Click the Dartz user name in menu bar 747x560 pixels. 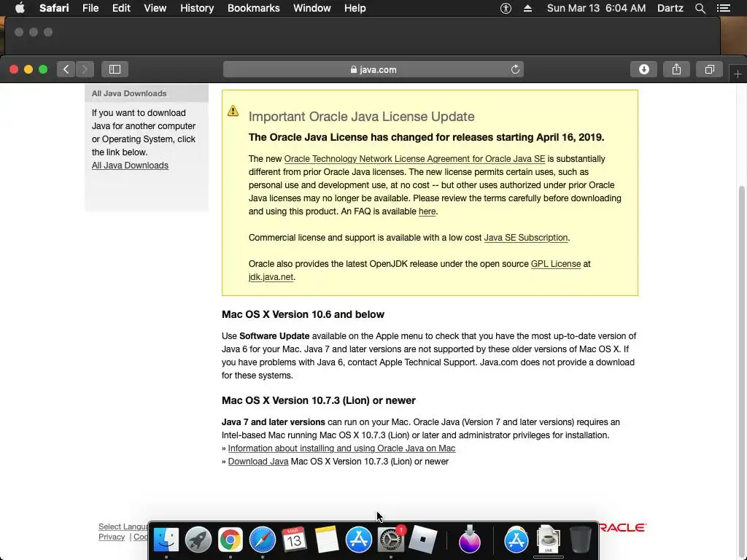670,8
